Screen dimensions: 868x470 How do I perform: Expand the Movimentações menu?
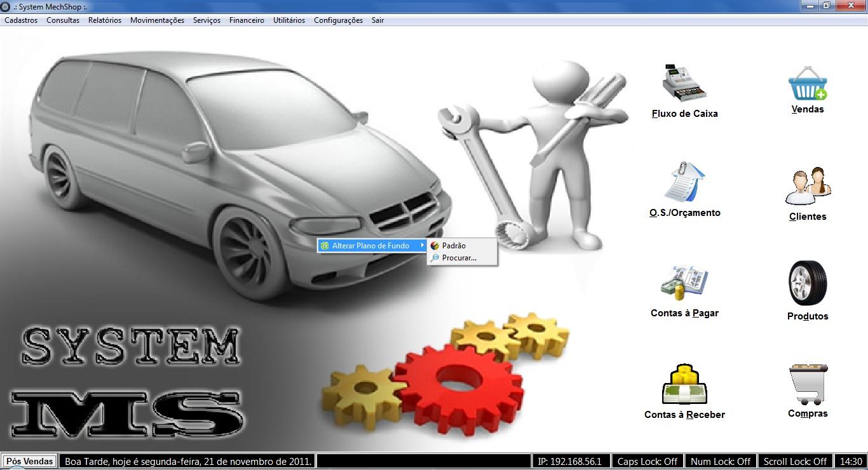click(157, 20)
